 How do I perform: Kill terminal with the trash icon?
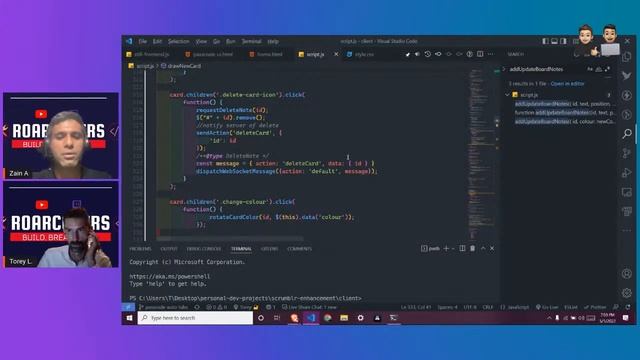pyautogui.click(x=472, y=248)
